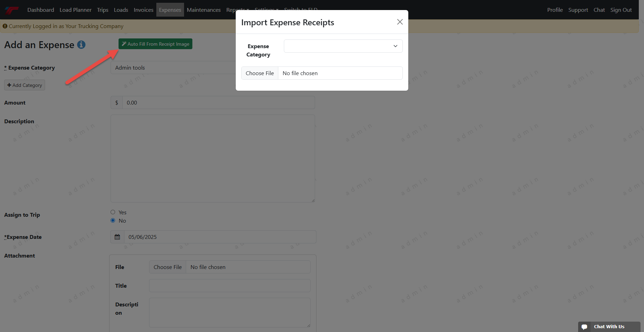The width and height of the screenshot is (644, 332).
Task: Click the dollar sign icon by Amount
Action: click(116, 103)
